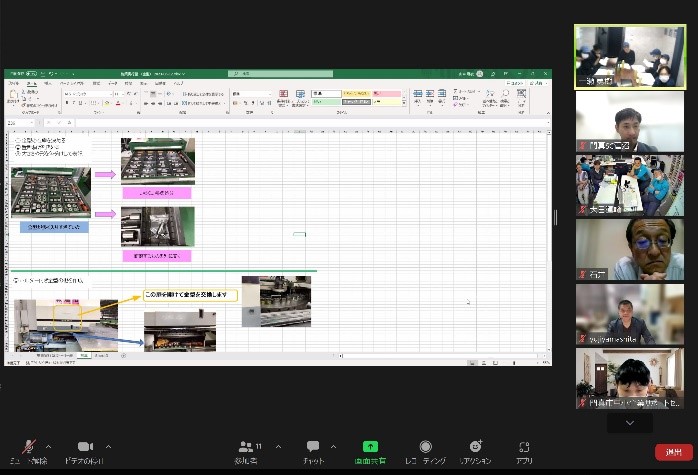Click the green screen share icon
This screenshot has width=698, height=475.
[x=370, y=447]
